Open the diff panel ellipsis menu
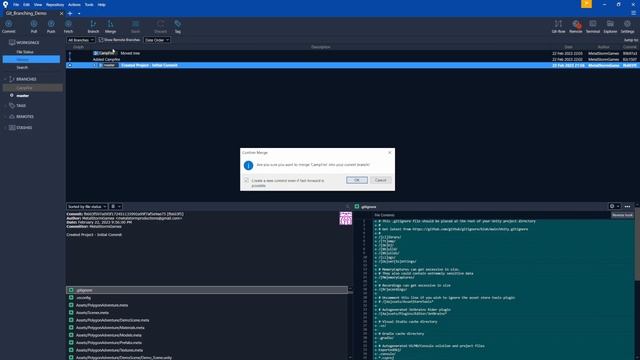This screenshot has height=360, width=640. (627, 207)
